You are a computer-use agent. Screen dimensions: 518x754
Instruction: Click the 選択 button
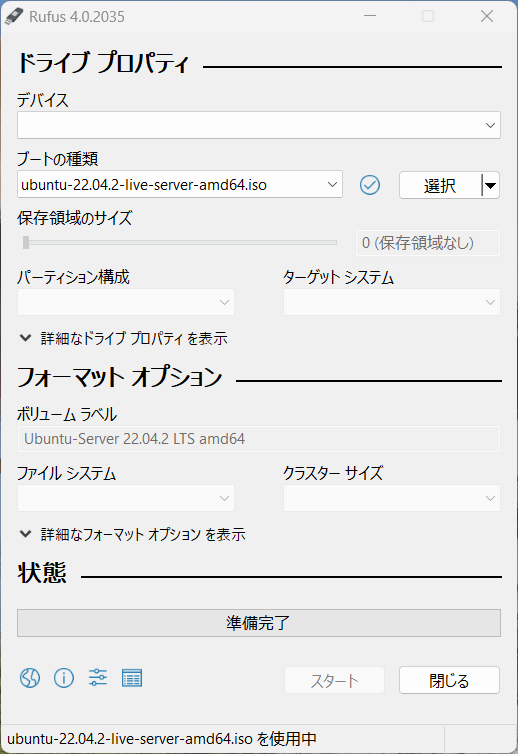440,185
